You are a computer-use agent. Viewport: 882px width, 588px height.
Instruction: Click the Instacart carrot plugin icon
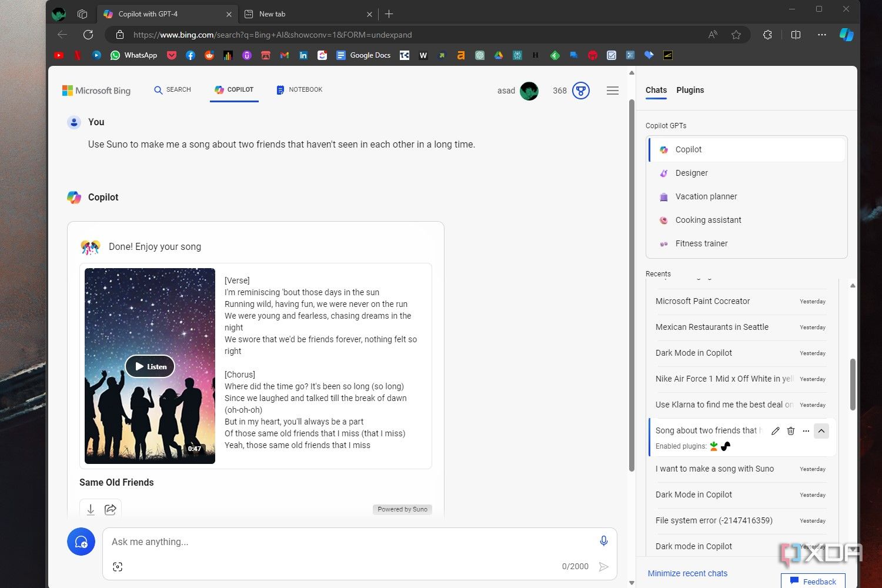tap(714, 446)
